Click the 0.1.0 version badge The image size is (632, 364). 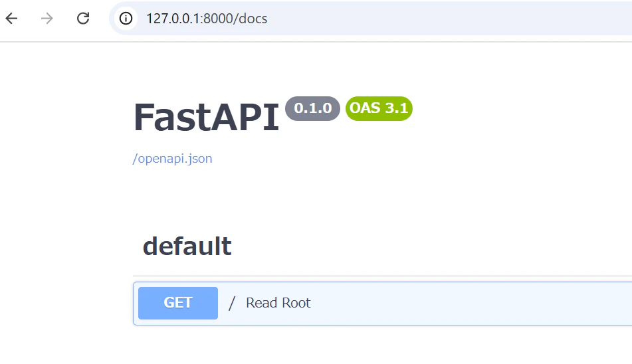(313, 108)
